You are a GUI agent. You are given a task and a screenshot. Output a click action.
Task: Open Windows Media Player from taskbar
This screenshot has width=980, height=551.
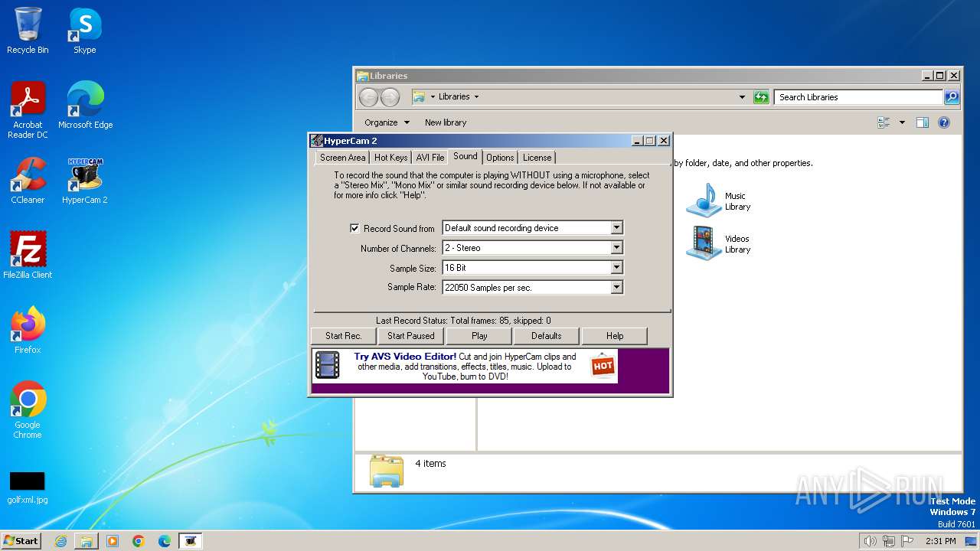coord(113,541)
